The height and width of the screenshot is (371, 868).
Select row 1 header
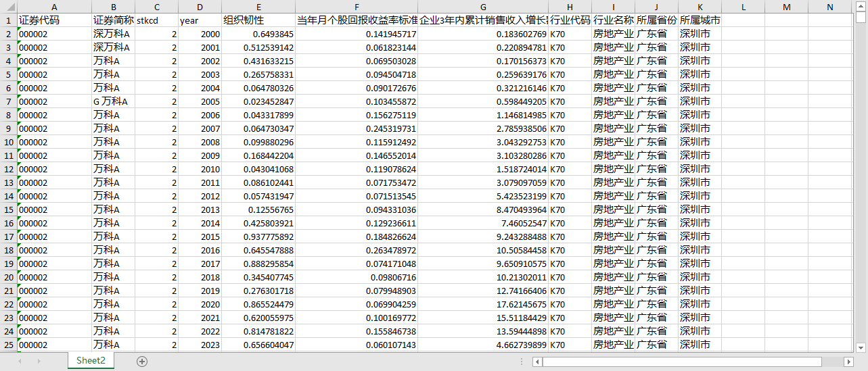click(x=8, y=20)
